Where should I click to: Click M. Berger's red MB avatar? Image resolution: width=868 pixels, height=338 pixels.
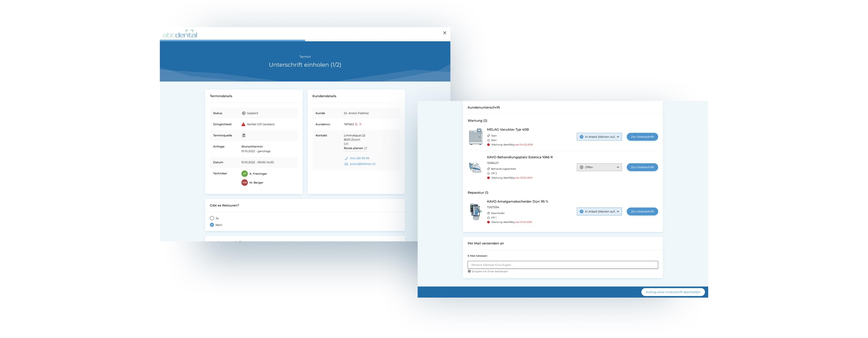tap(244, 183)
